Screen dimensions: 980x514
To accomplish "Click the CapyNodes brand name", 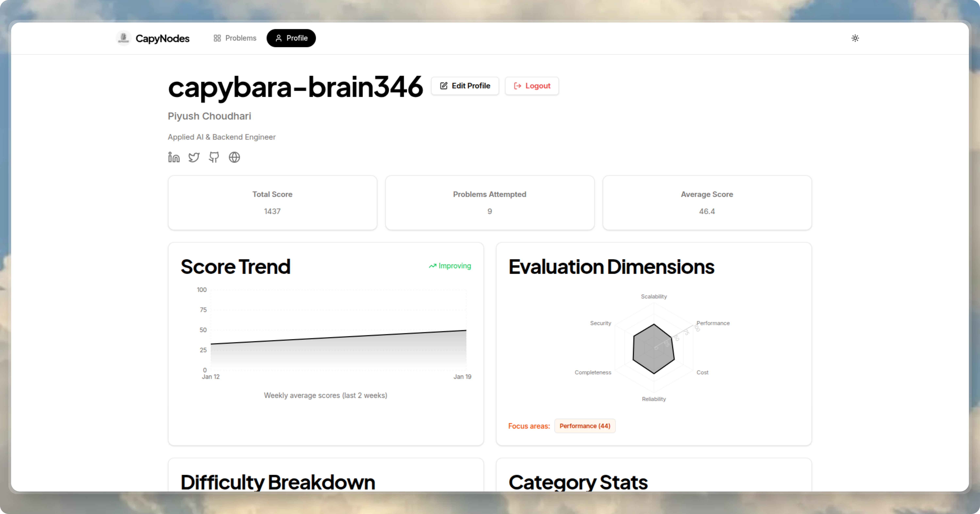I will (x=163, y=38).
